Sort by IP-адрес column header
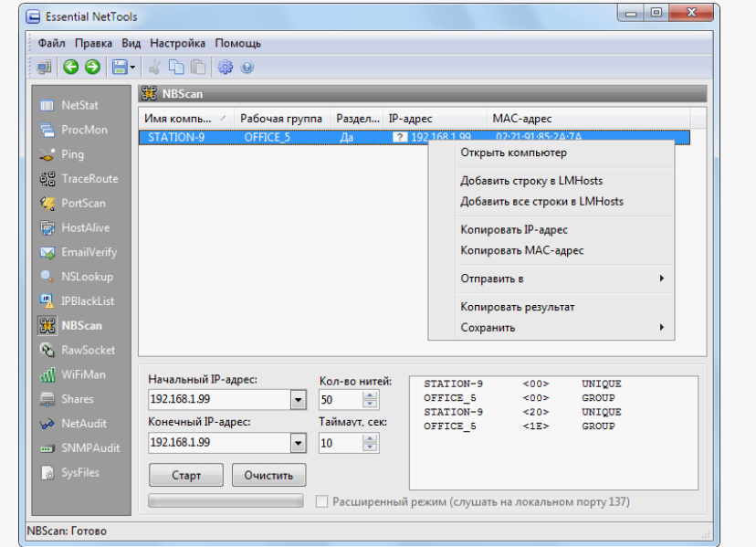Image resolution: width=756 pixels, height=547 pixels. pos(435,119)
